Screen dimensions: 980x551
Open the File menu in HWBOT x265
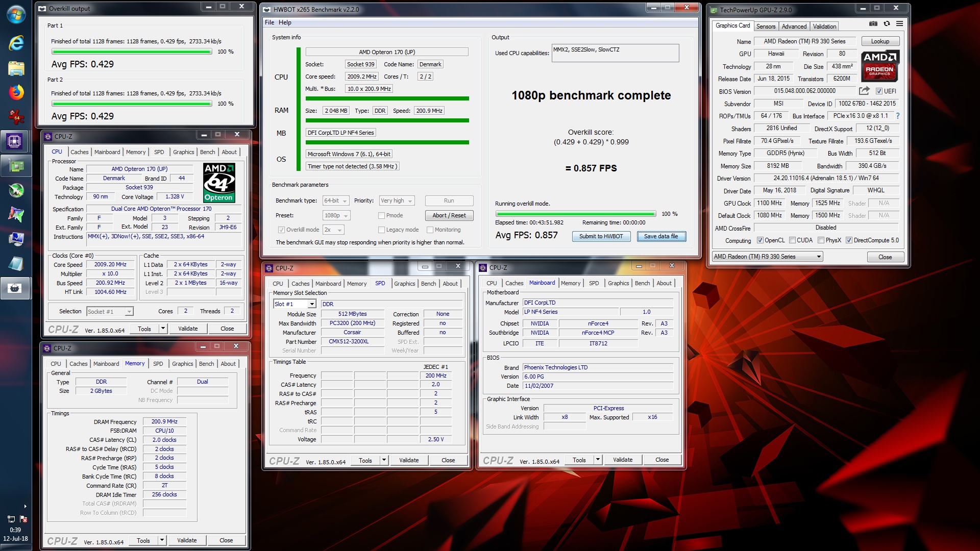coord(269,22)
